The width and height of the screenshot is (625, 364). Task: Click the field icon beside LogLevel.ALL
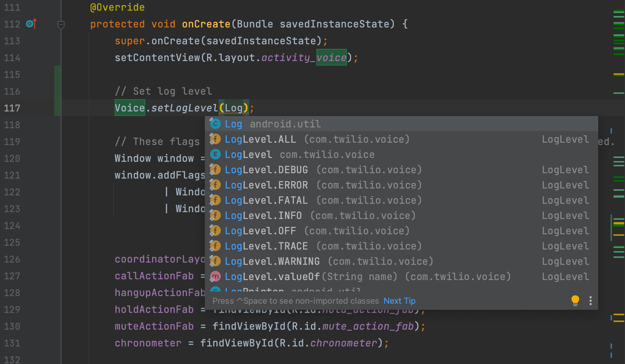(215, 139)
